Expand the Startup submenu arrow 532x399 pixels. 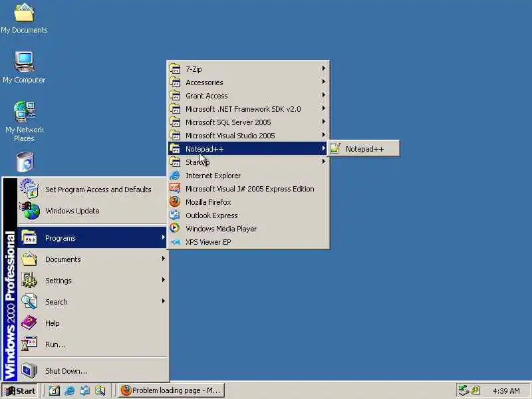click(x=323, y=162)
